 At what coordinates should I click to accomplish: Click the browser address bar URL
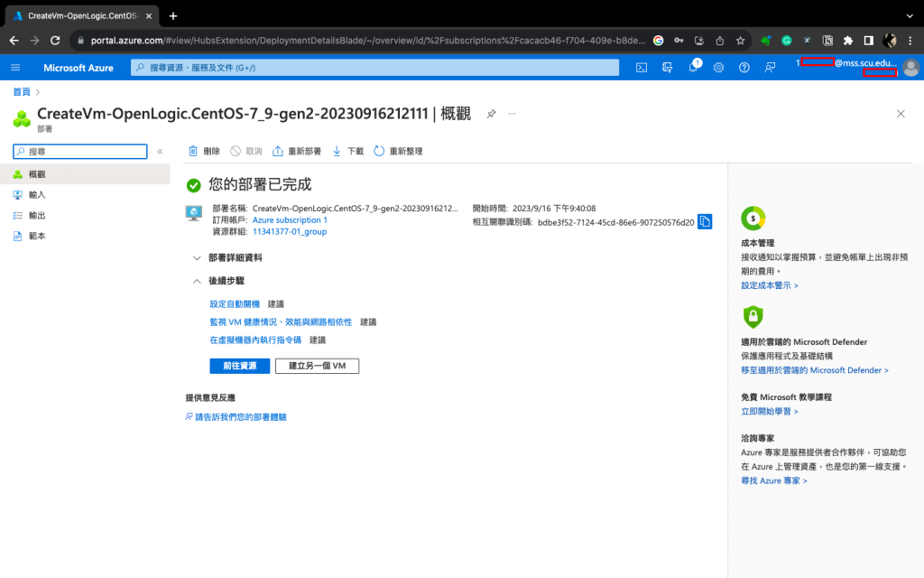[368, 41]
